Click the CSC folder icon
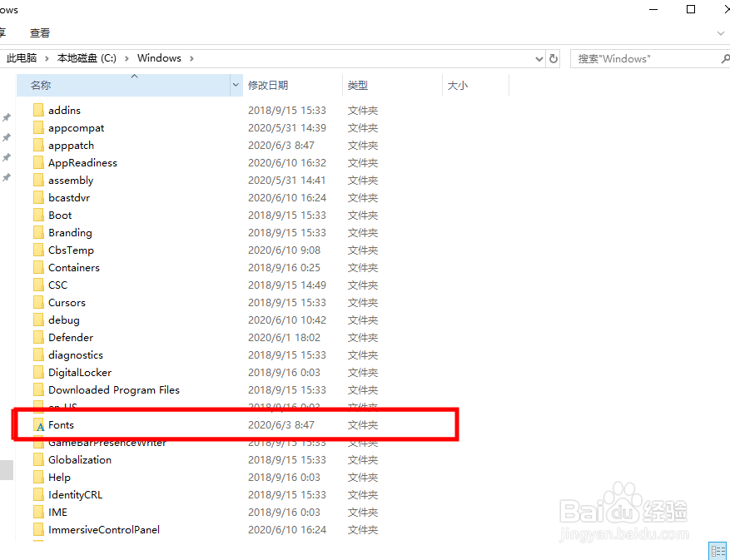This screenshot has width=730, height=560. click(x=38, y=285)
